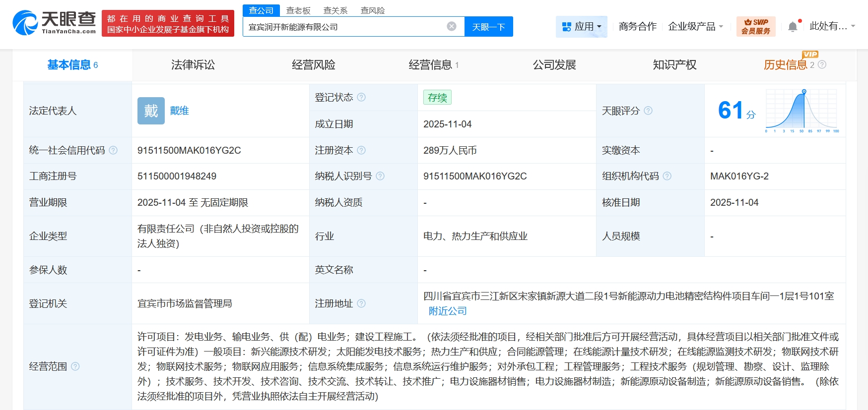Switch to the 知识产权 tab

click(x=674, y=65)
